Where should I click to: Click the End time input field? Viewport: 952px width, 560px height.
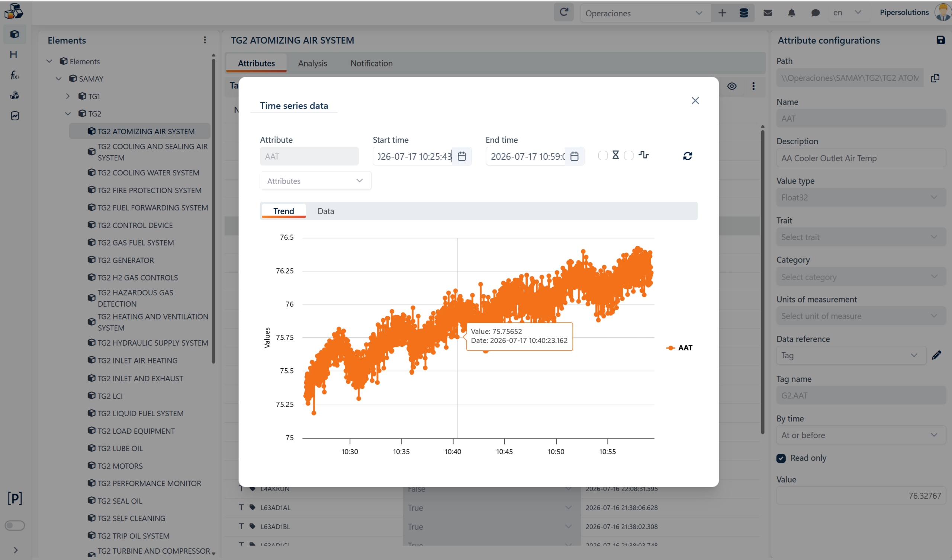pyautogui.click(x=527, y=156)
